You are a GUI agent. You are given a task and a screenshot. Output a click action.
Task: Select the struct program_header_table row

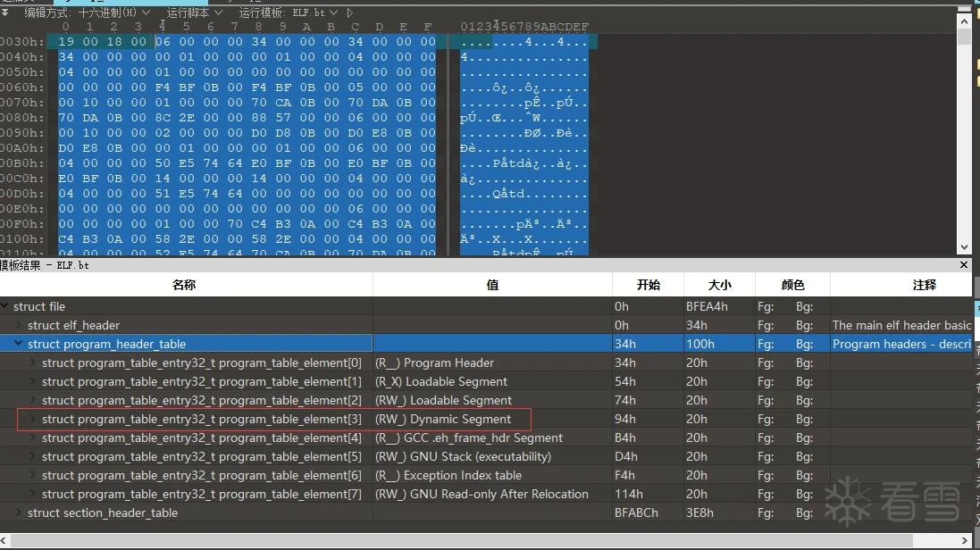tap(486, 344)
